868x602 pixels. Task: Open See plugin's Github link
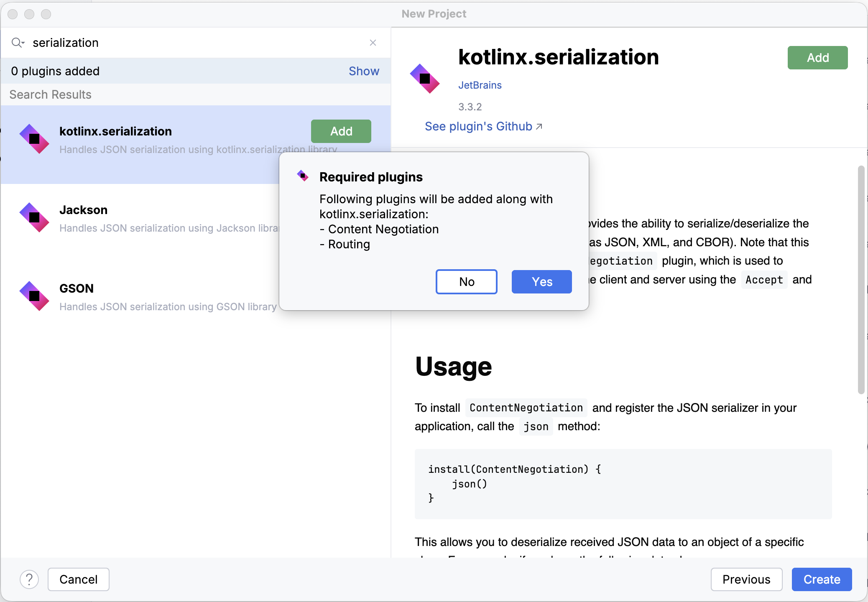[x=478, y=126]
